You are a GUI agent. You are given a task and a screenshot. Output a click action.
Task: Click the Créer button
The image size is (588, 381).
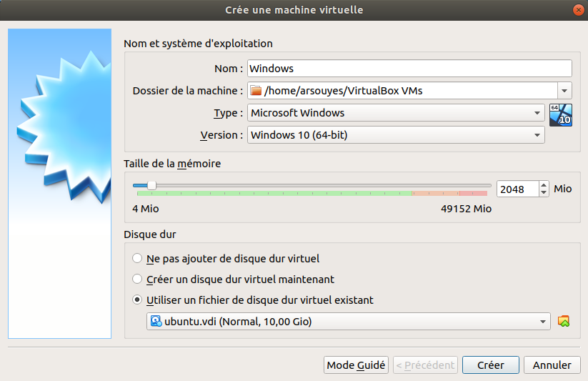[x=491, y=365]
